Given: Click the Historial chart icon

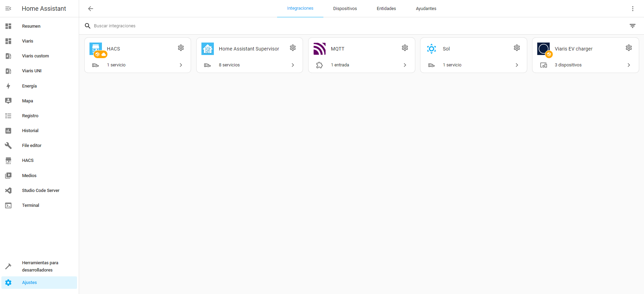Looking at the screenshot, I should pyautogui.click(x=8, y=131).
